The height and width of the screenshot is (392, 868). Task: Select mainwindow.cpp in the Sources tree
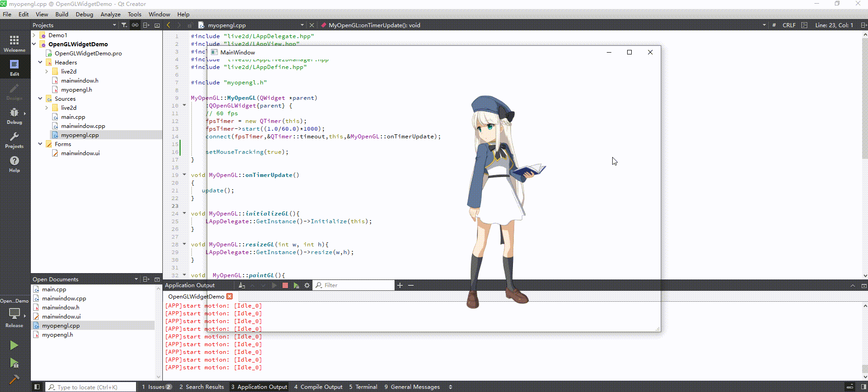(x=83, y=126)
